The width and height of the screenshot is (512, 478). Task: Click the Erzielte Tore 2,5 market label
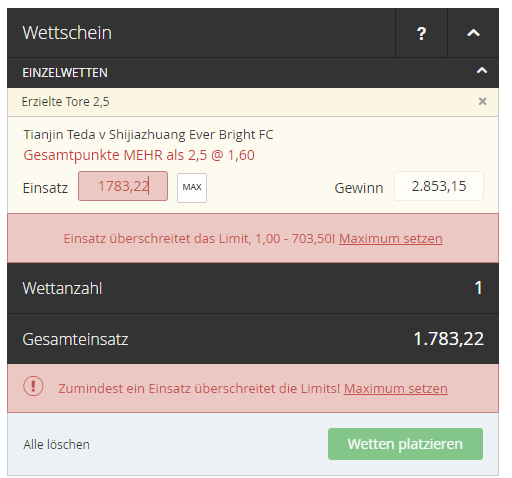coord(65,102)
